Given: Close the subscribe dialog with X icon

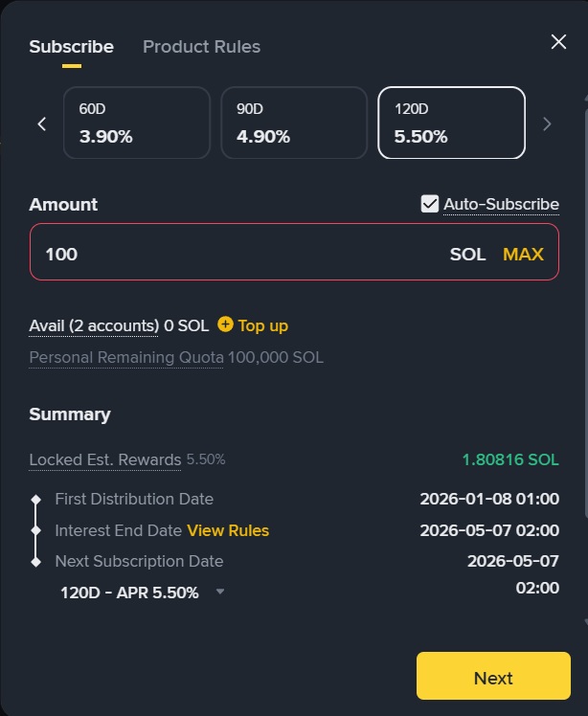Looking at the screenshot, I should [558, 41].
